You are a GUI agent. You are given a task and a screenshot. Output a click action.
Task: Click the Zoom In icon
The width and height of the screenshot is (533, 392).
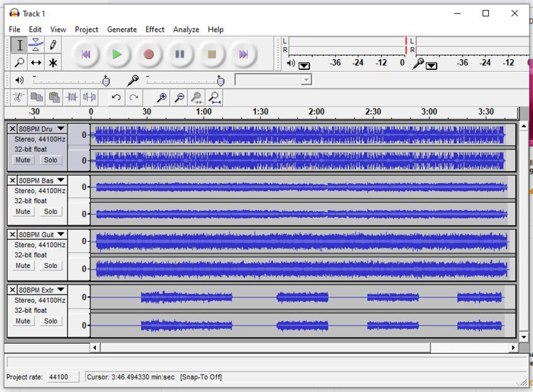point(162,97)
